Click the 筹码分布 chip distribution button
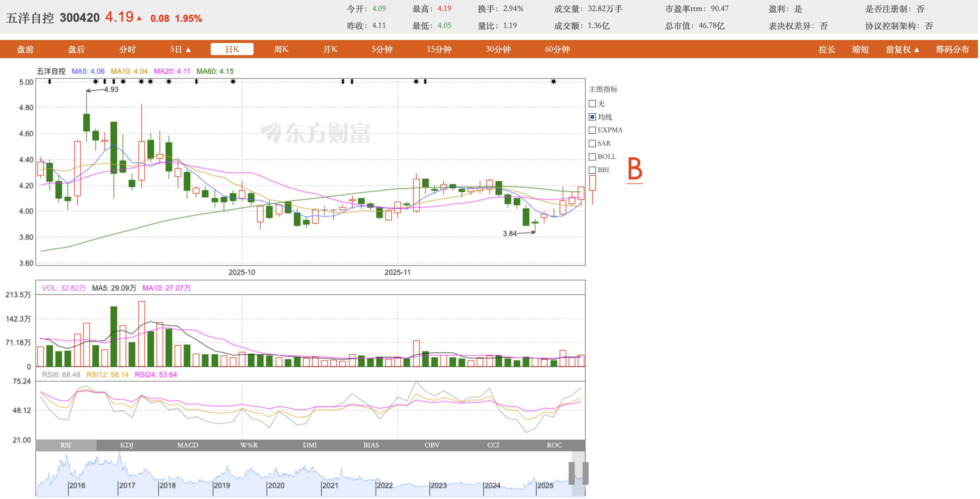This screenshot has height=499, width=980. pos(952,49)
